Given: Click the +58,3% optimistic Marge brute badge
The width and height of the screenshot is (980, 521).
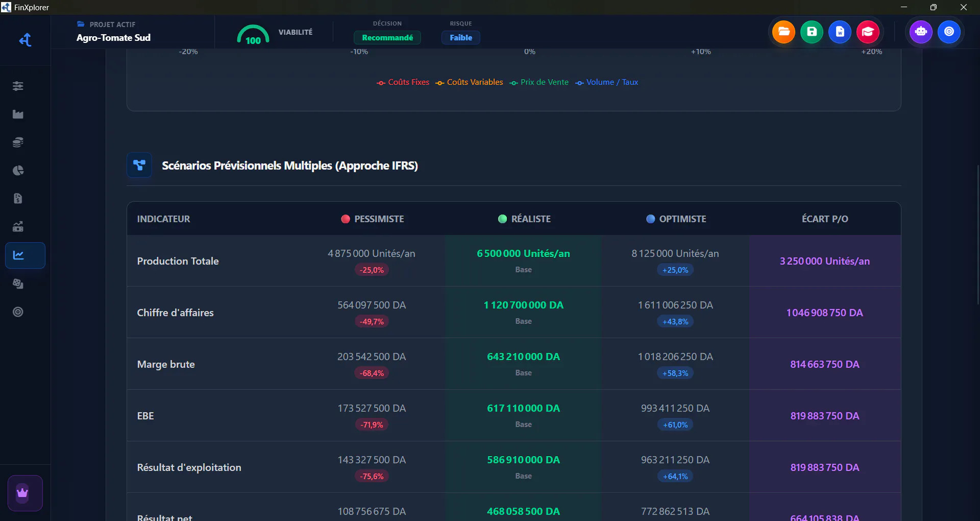Looking at the screenshot, I should 675,373.
